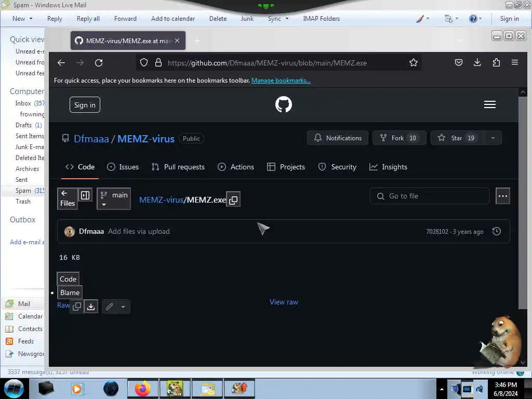The image size is (532, 399).
Task: Fork the MEMZ-virus repository
Action: [400, 138]
